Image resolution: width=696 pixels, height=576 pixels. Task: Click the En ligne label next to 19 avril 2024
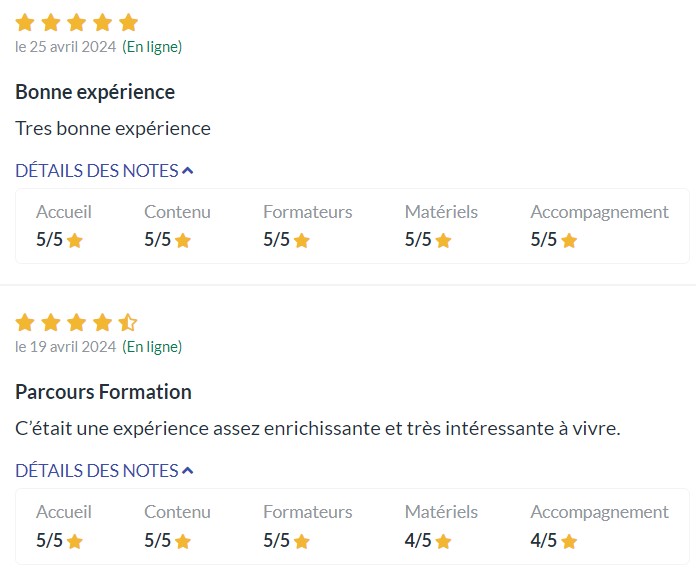pos(152,347)
